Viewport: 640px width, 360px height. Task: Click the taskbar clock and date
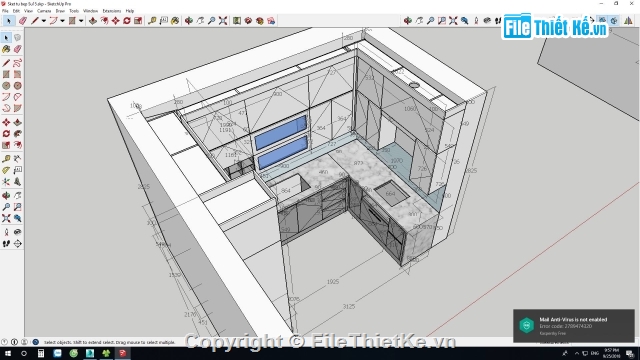(611, 353)
